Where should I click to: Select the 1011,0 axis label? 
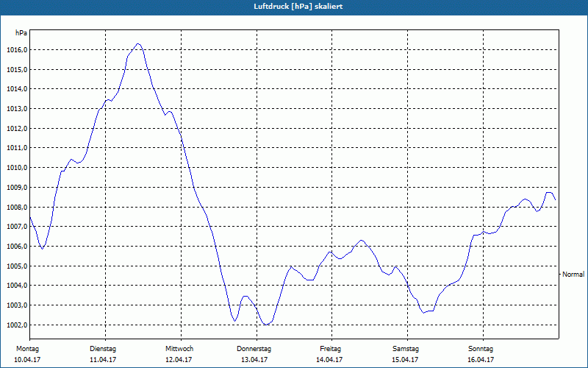pyautogui.click(x=15, y=148)
